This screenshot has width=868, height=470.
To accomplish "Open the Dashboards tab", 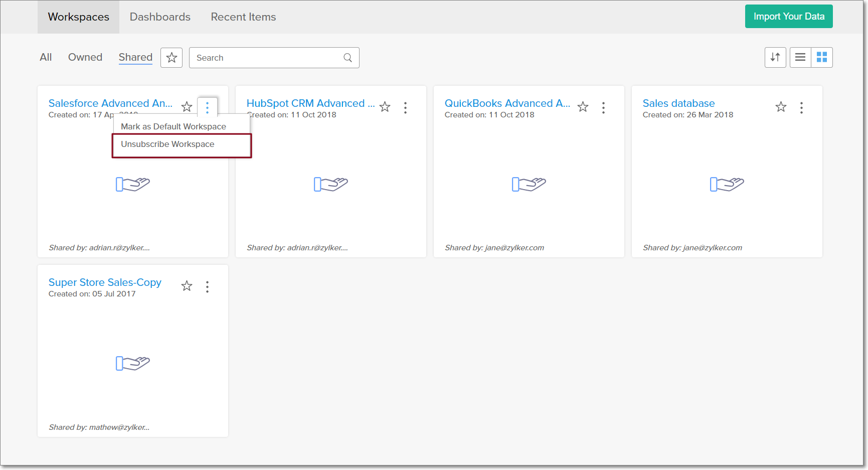I will (160, 17).
